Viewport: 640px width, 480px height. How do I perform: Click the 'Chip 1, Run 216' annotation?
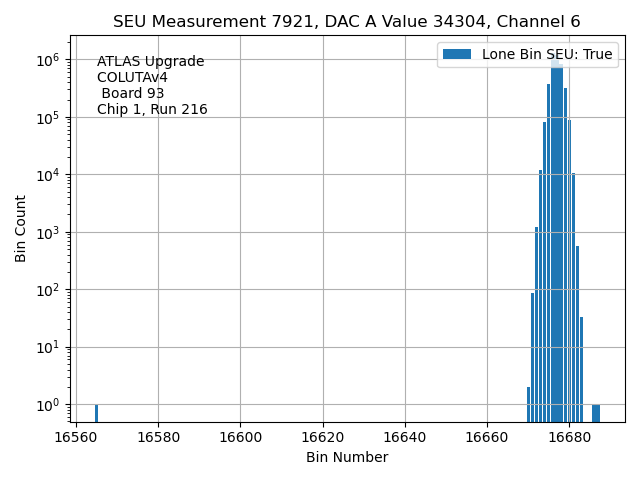152,110
